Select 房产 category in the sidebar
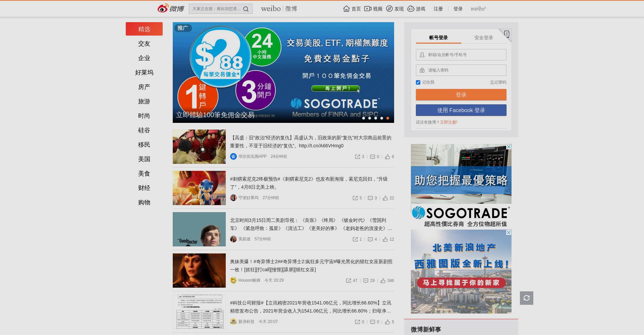Screen dimensions: 644x335 (x=144, y=87)
